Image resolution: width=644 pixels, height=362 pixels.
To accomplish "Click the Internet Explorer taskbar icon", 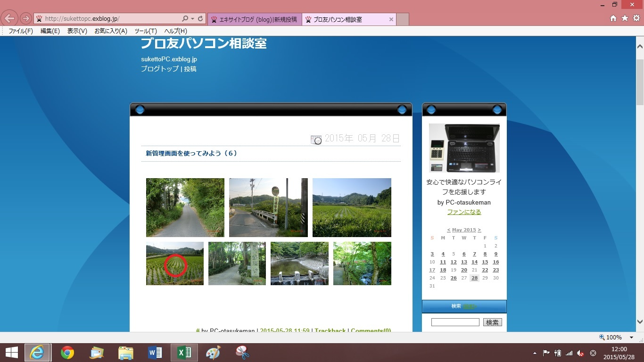I will pos(37,353).
